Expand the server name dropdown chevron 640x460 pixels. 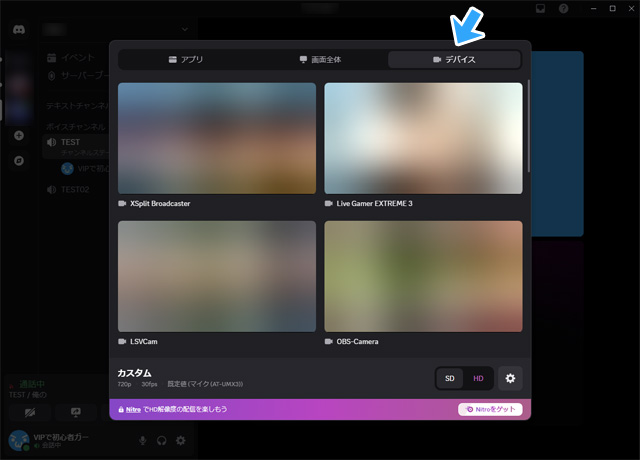click(185, 29)
